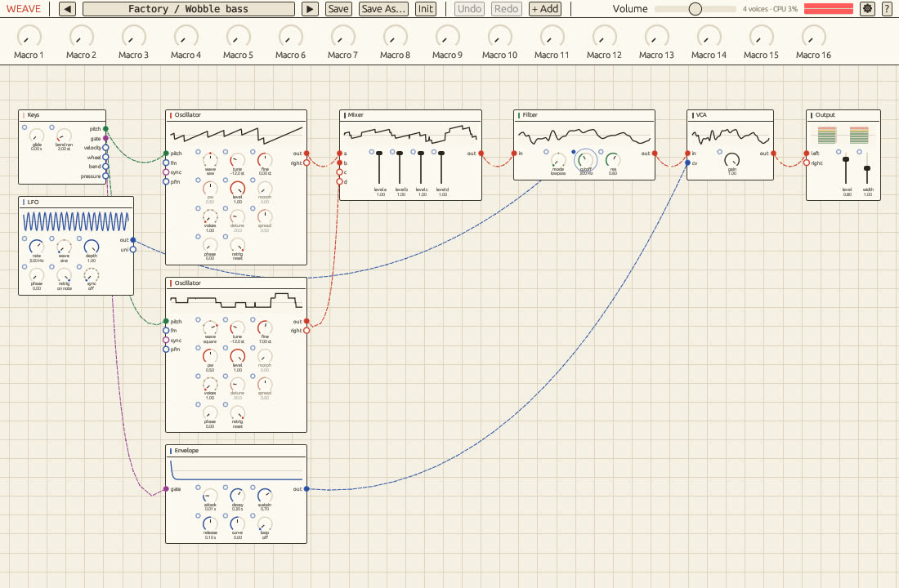Click the Filter cutoff knob

click(x=585, y=160)
